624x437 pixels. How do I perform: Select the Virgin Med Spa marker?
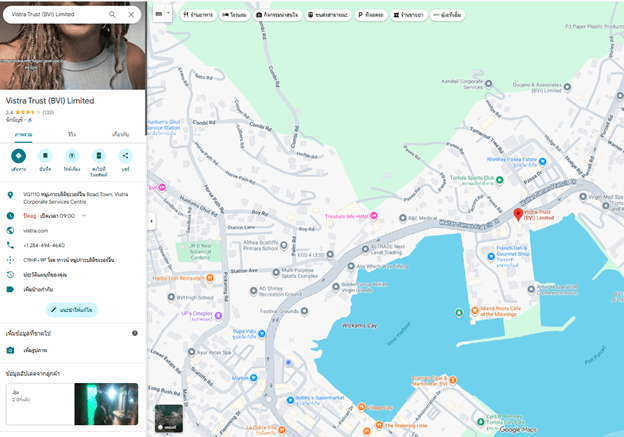(x=583, y=197)
